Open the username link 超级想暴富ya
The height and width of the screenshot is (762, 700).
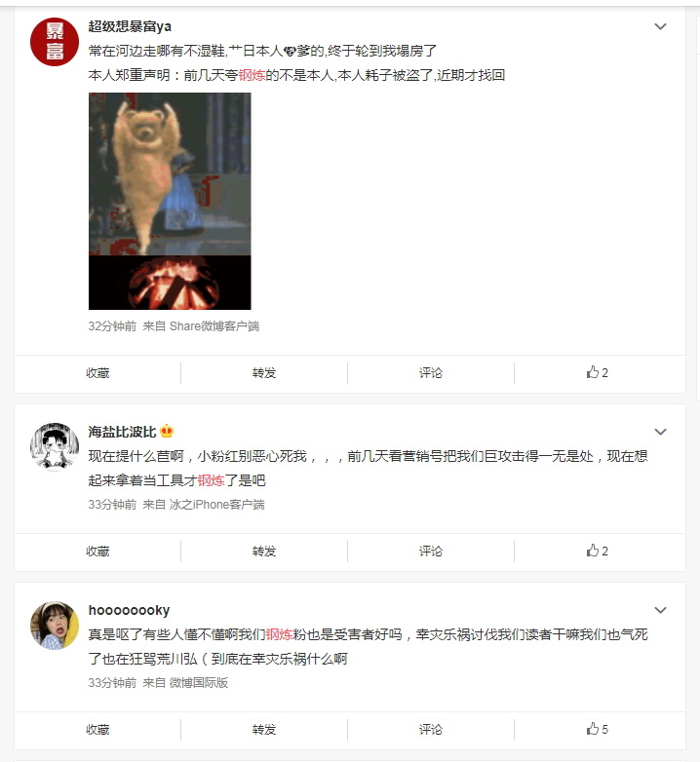coord(130,26)
